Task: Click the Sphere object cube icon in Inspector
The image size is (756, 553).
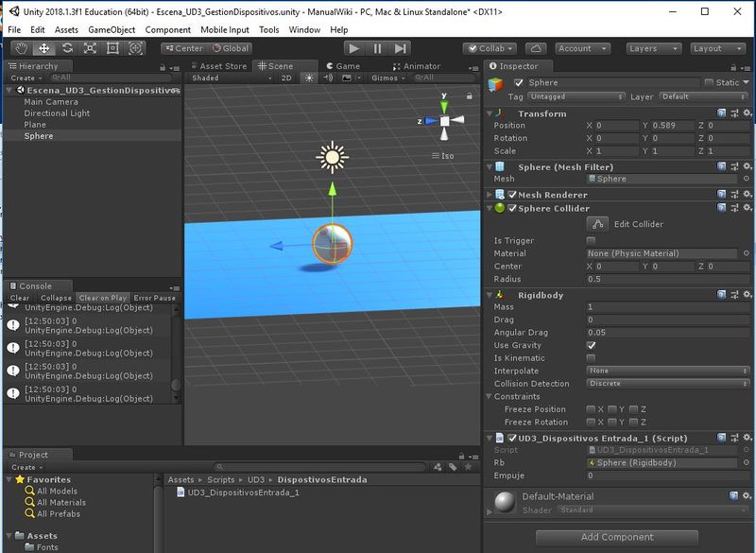Action: pyautogui.click(x=495, y=85)
